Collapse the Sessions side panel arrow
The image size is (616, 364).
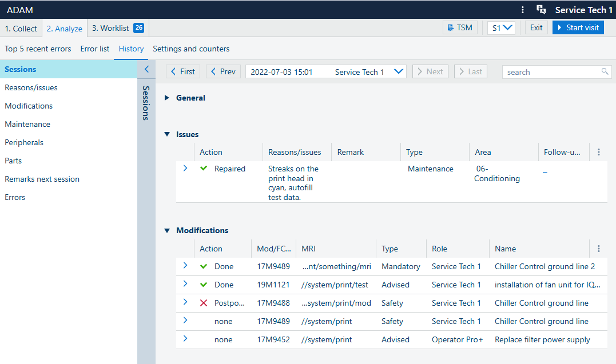146,69
